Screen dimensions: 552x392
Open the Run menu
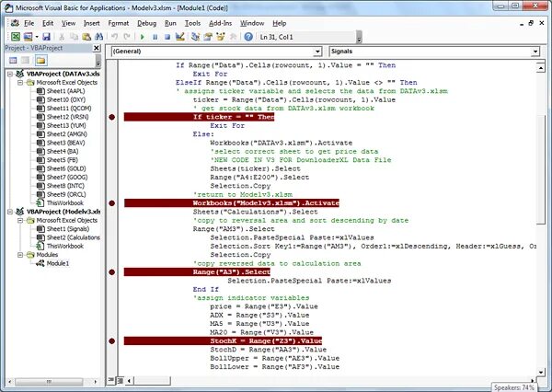point(170,23)
